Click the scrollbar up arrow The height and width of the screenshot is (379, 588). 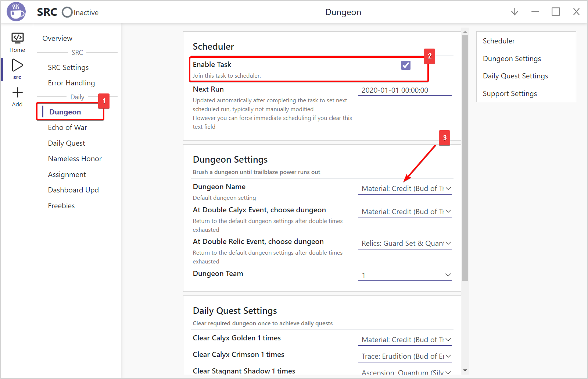(465, 31)
